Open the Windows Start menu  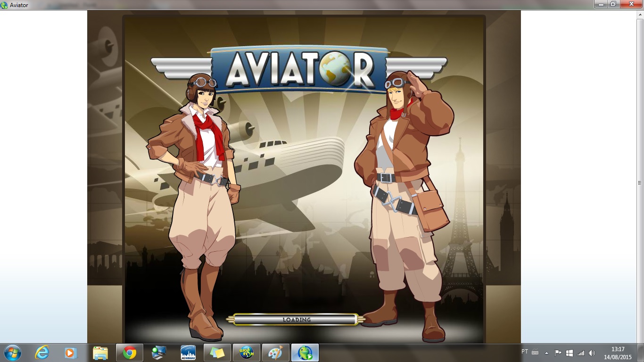coord(12,353)
